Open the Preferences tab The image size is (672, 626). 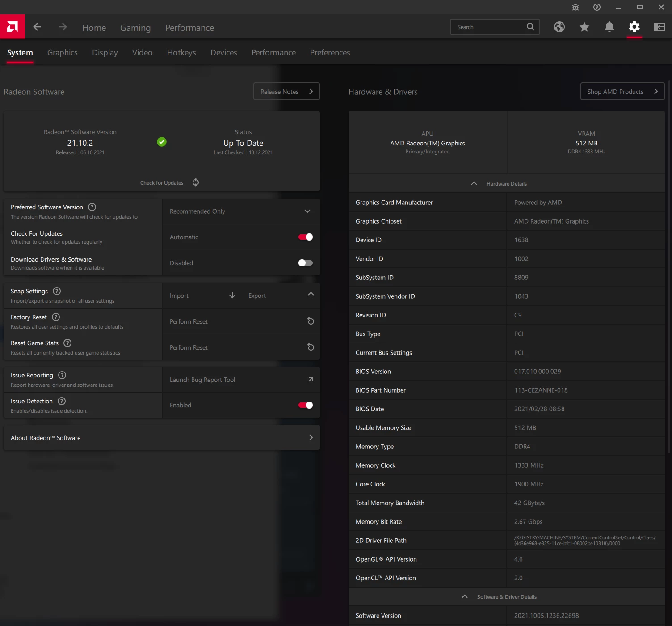pos(330,52)
